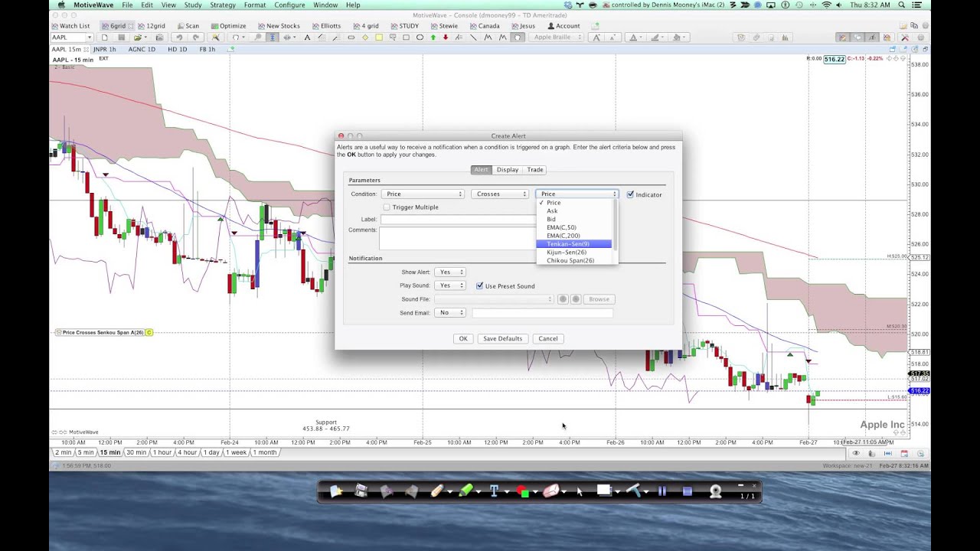Click the open folder toolbar icon
Image resolution: width=980 pixels, height=551 pixels.
tap(137, 37)
